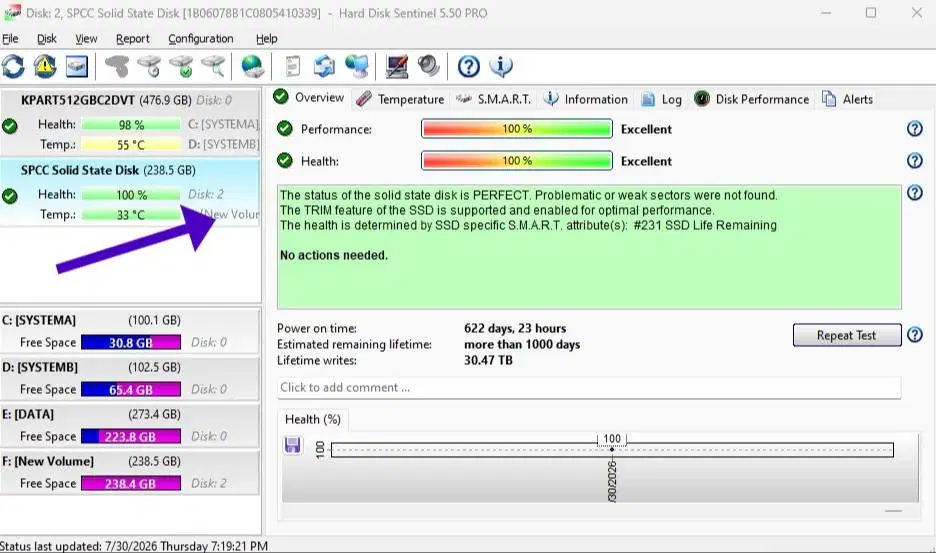Select SPCC Solid State Disk entry

[x=131, y=192]
